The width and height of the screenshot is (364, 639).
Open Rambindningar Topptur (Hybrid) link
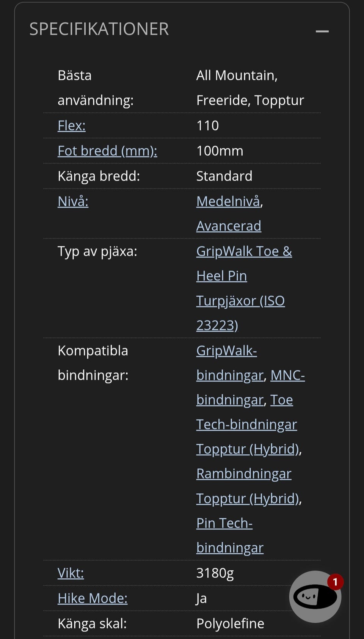tap(244, 474)
